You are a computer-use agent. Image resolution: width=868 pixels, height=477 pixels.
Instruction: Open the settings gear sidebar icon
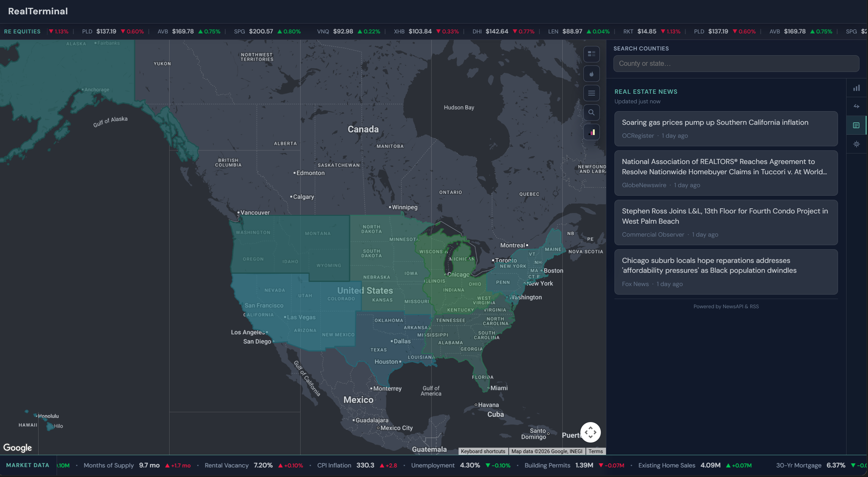[856, 144]
